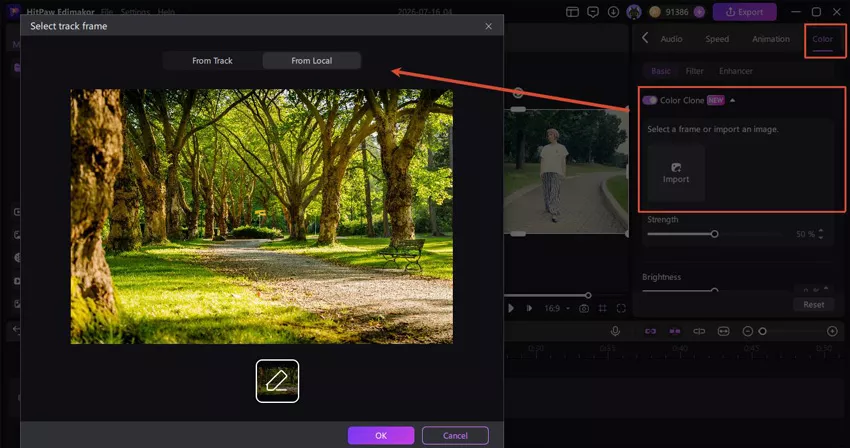Close the Select track frame dialog
850x448 pixels.
pos(488,26)
